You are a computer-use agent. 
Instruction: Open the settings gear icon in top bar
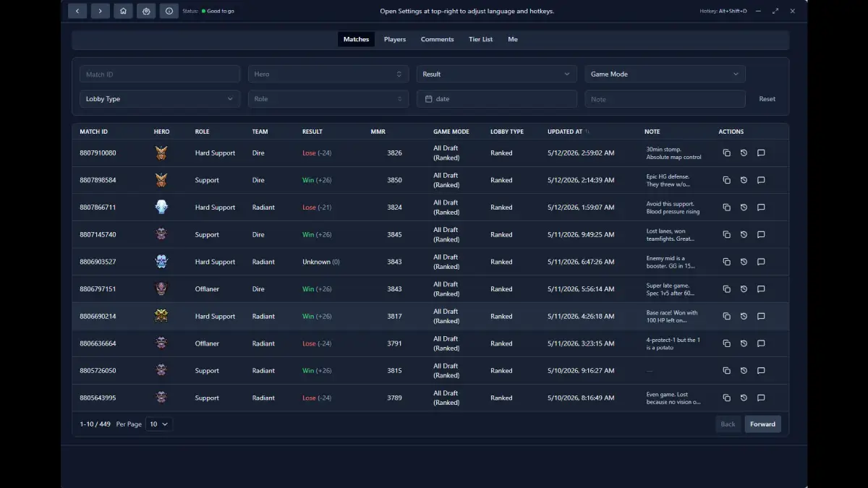click(x=146, y=11)
